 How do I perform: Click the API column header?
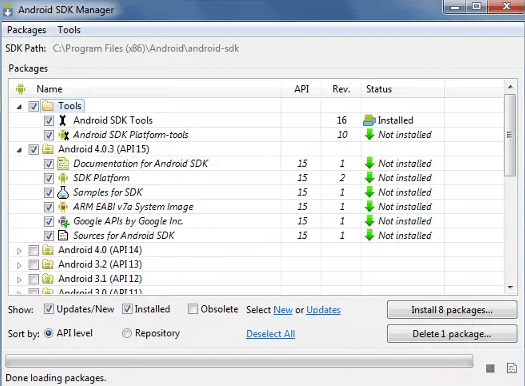[x=301, y=89]
